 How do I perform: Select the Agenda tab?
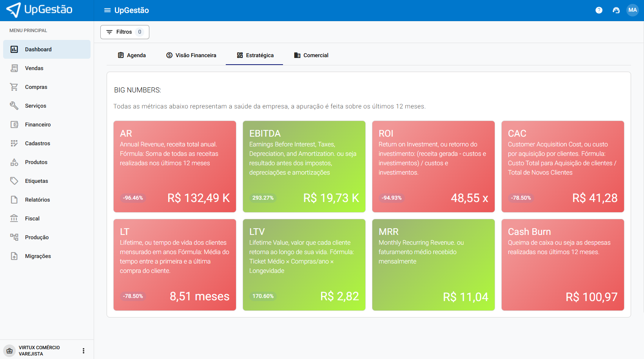[x=132, y=55]
